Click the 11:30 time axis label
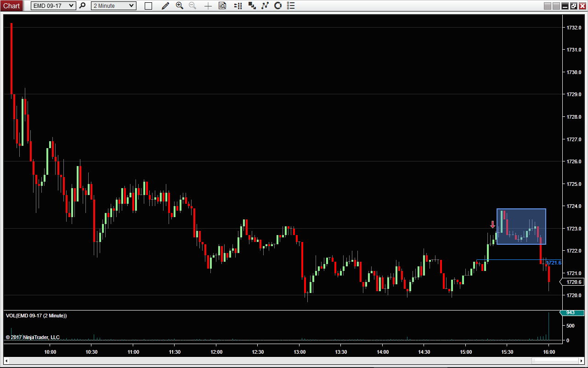The width and height of the screenshot is (588, 368). [x=175, y=352]
